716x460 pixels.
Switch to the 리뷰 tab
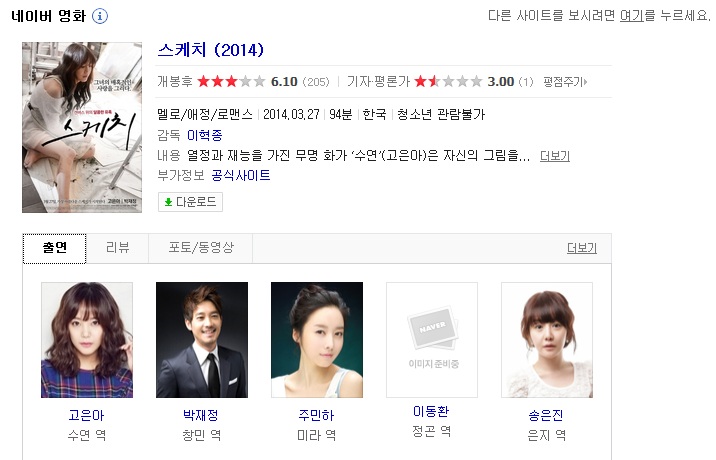point(117,248)
